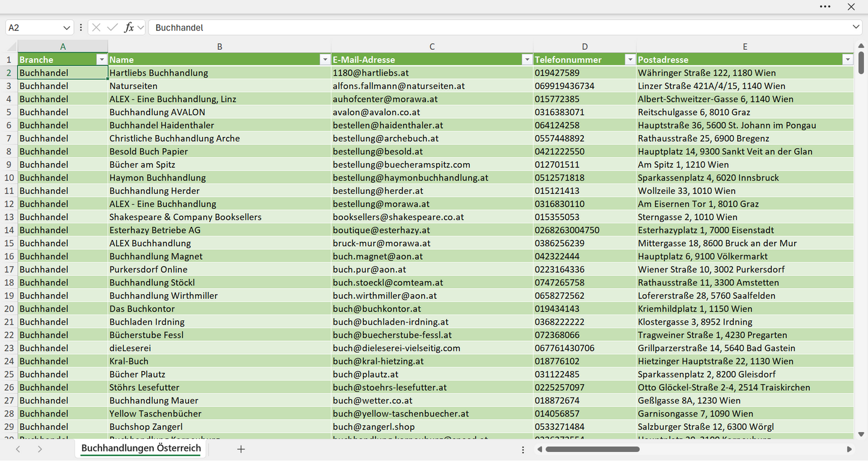This screenshot has height=461, width=868.
Task: Select column E by its header
Action: click(745, 46)
